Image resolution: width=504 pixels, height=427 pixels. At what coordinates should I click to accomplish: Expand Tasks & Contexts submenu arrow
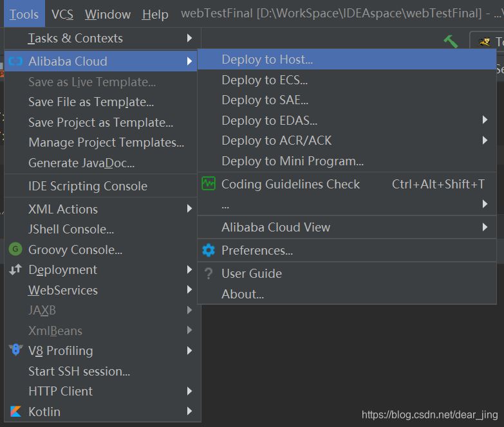click(190, 38)
